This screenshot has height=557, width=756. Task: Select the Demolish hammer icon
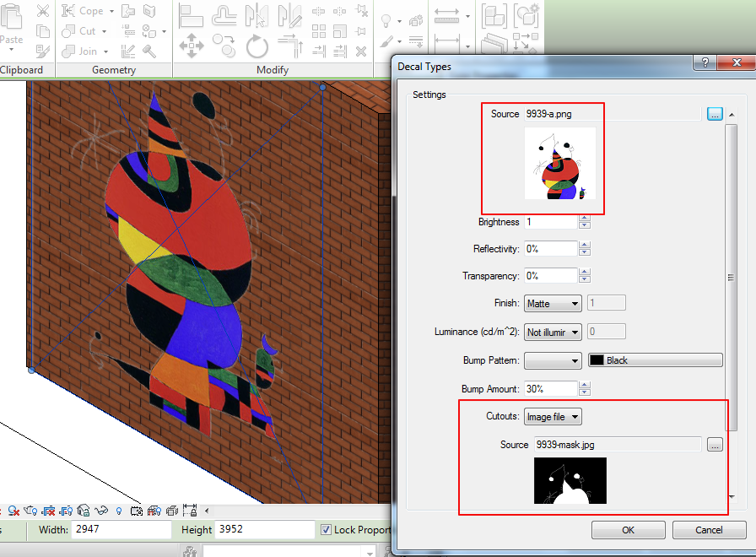pos(149,51)
